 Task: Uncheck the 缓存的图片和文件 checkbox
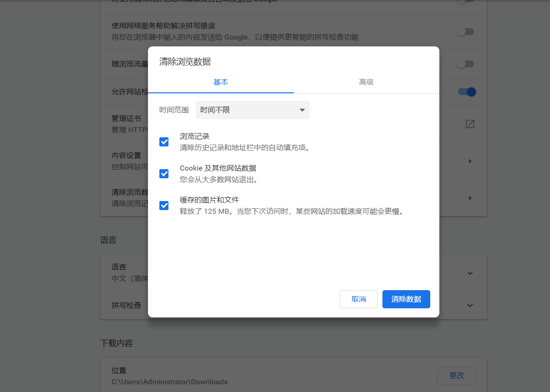pyautogui.click(x=164, y=206)
